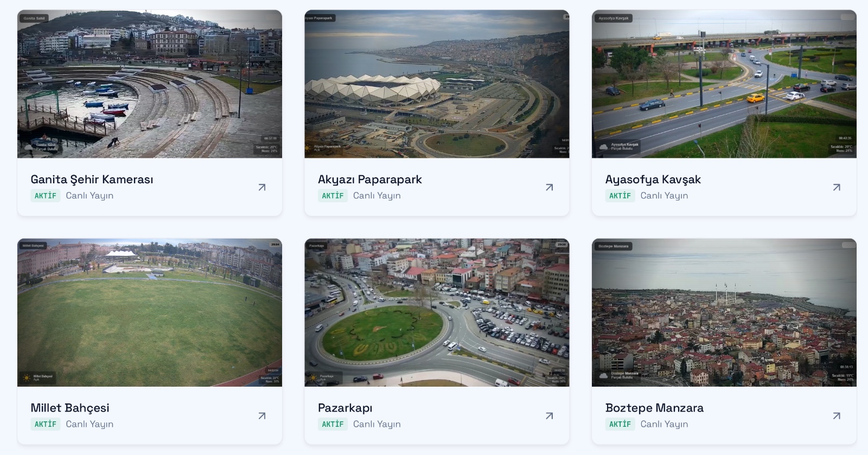
Task: Open the Pazarkapı title link
Action: click(x=345, y=408)
